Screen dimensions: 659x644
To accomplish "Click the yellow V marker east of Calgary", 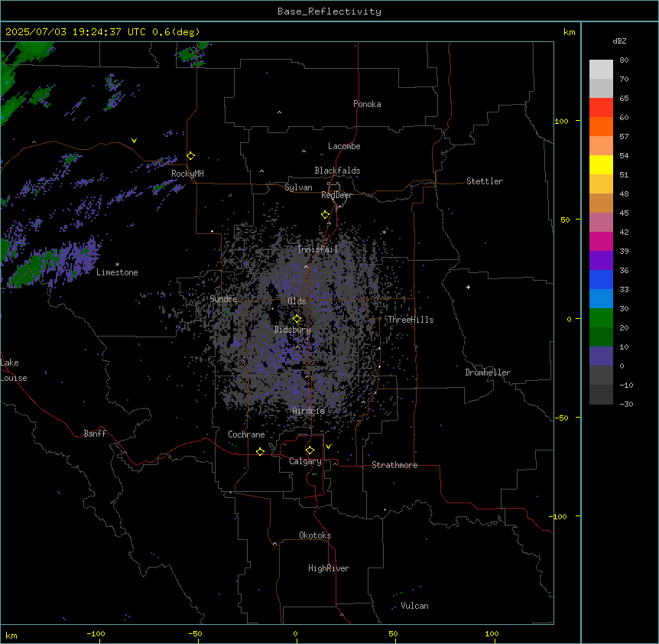I will click(x=329, y=447).
